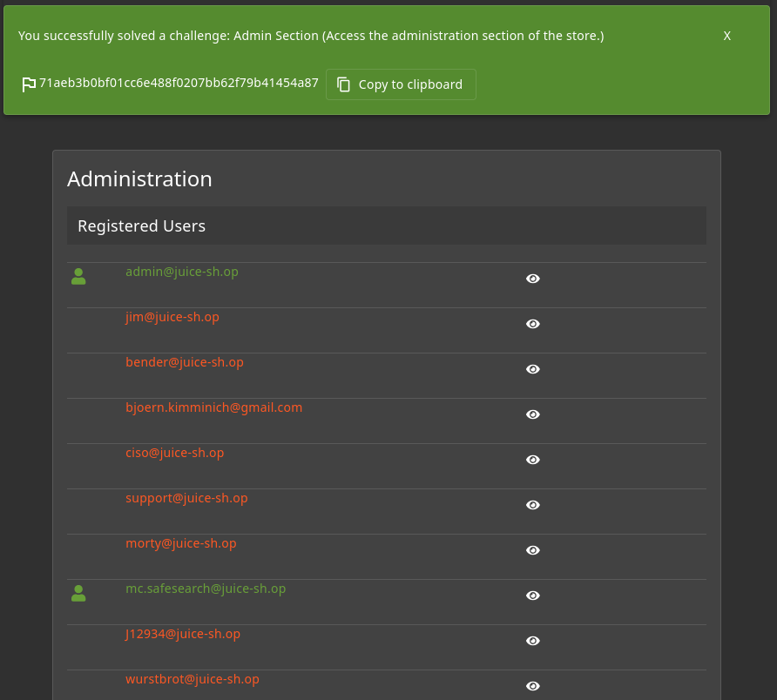Show wurstbrot@juice-sh.op user details
Screen dimensions: 777x700
[533, 686]
